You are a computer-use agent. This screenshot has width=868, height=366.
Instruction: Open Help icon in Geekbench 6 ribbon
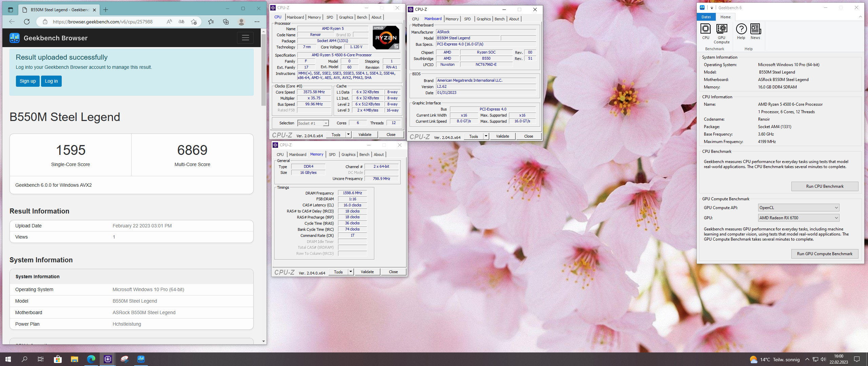tap(741, 32)
